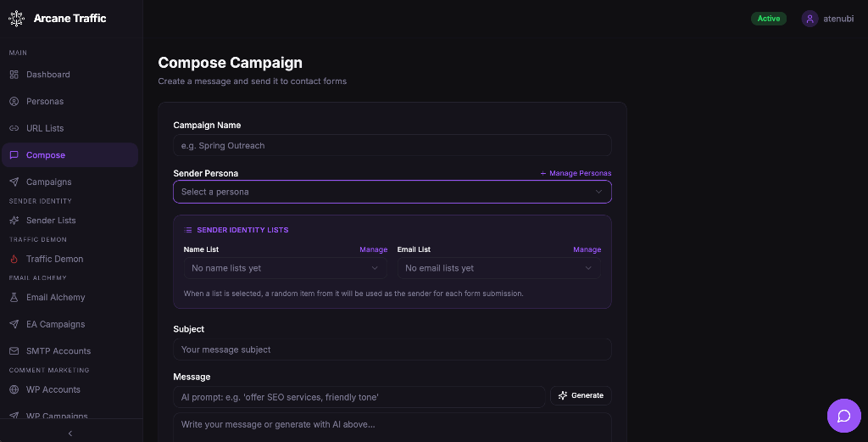Click the URL Lists chain-link icon
The width and height of the screenshot is (868, 442).
[x=14, y=128]
